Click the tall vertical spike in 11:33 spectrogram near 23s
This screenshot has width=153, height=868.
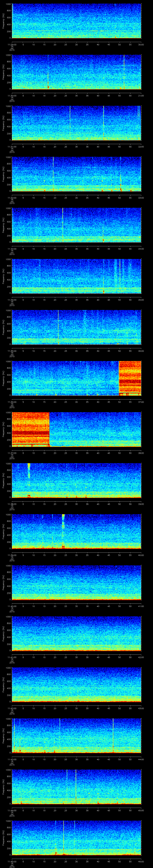[63, 225]
